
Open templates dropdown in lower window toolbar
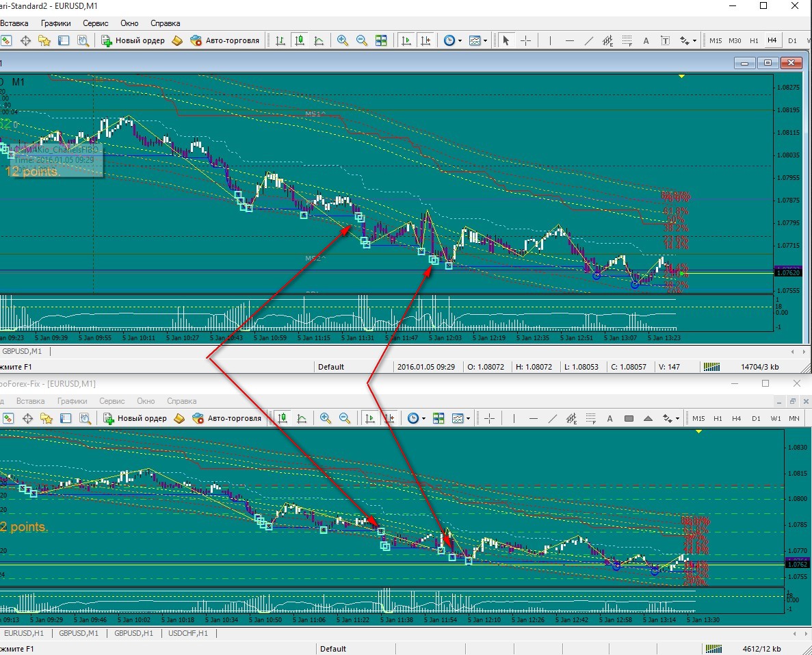tap(461, 418)
